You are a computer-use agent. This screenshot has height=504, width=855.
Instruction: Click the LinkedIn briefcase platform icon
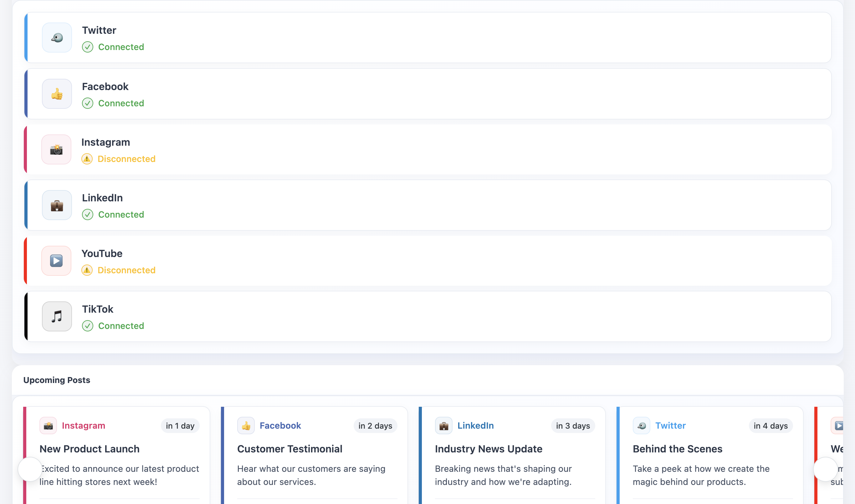pyautogui.click(x=57, y=205)
